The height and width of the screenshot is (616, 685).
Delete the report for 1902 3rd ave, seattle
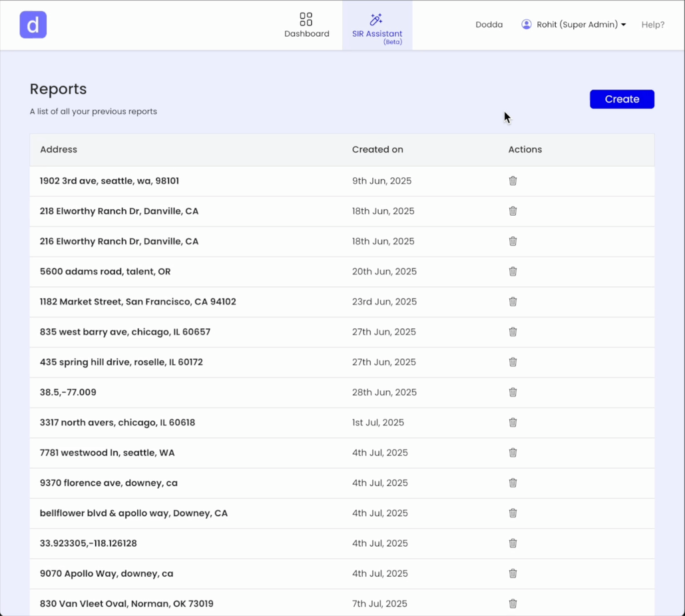pos(513,180)
